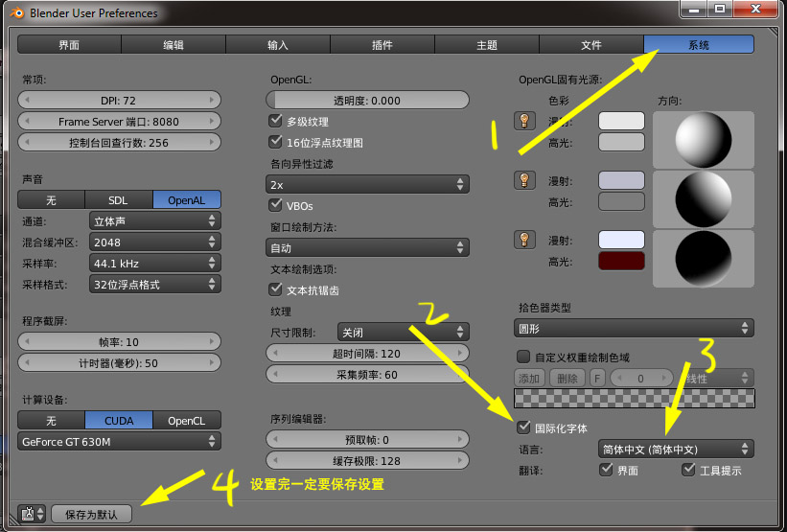This screenshot has height=532, width=787.
Task: Click the first light's 高光 color swatch
Action: click(x=621, y=142)
